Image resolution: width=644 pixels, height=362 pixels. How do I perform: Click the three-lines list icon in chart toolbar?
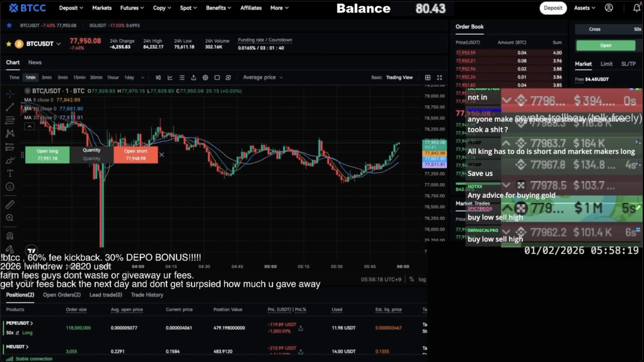182,77
